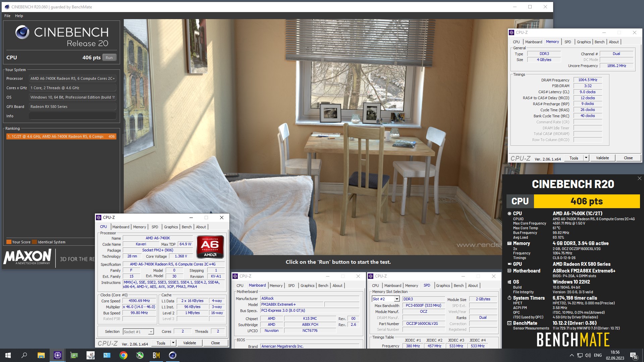
Task: Select the ranking entry scoring 406
Action: (61, 136)
